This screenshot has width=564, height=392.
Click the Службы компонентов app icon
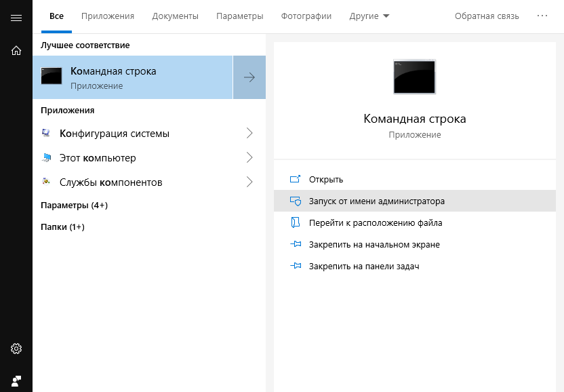[46, 182]
